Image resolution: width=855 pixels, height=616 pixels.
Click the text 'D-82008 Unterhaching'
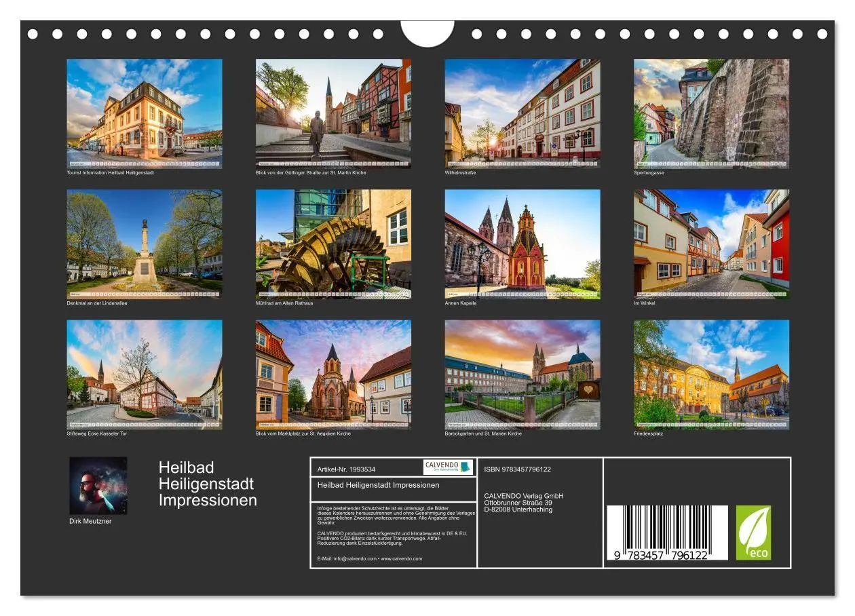tap(518, 509)
